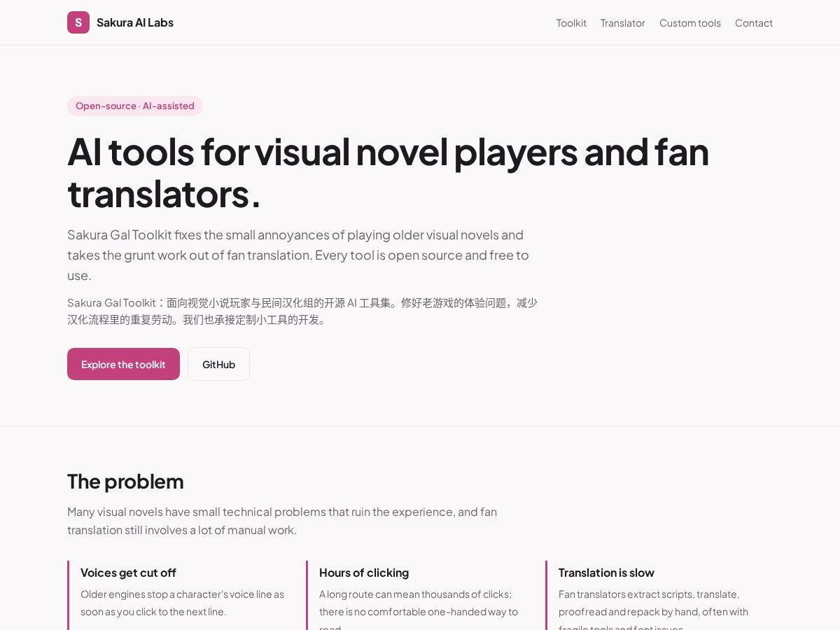
Task: Click the pink S logo icon
Action: point(78,22)
